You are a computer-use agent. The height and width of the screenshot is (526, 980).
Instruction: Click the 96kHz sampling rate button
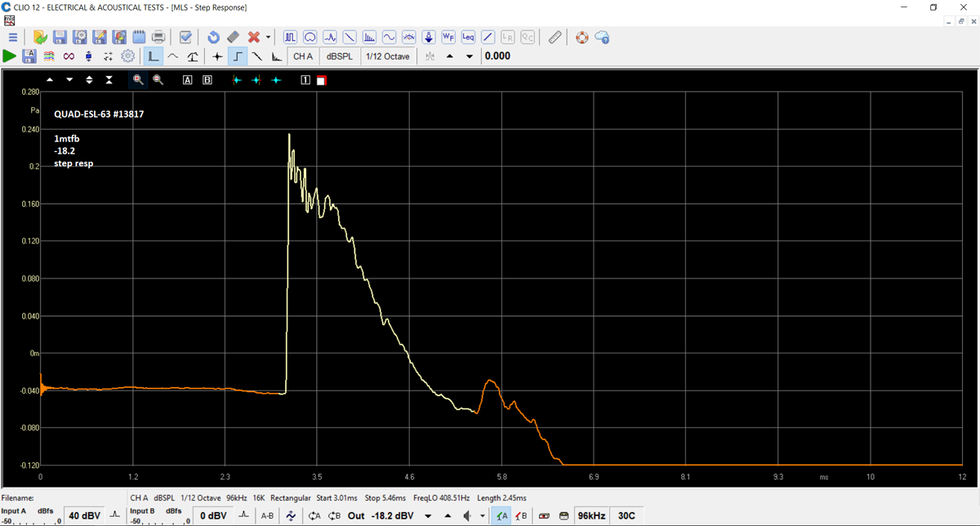(x=591, y=515)
